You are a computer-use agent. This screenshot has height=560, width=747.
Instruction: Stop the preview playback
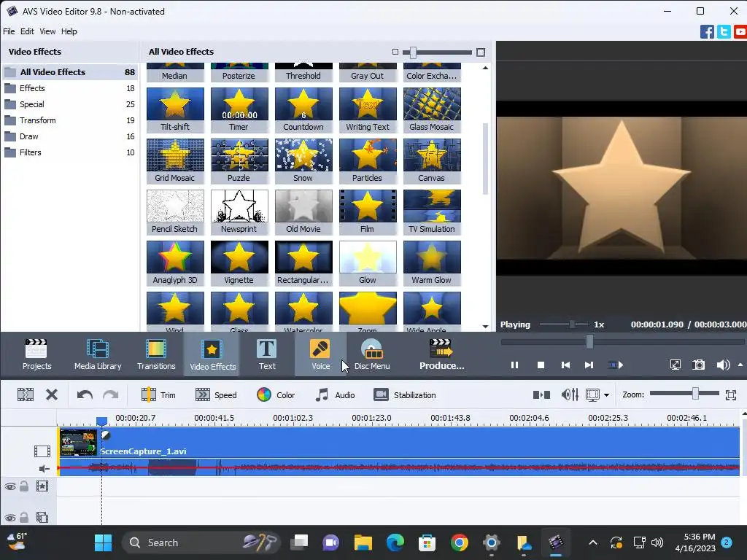point(541,365)
